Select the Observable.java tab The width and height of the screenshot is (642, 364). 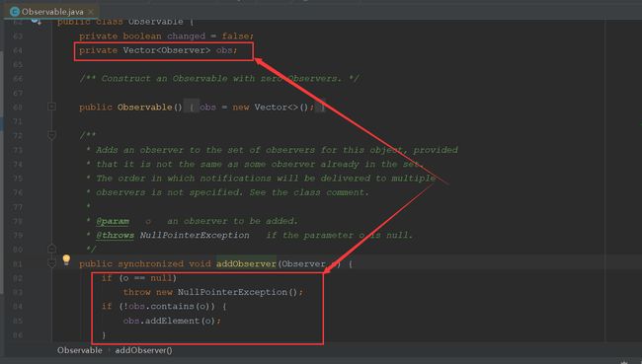[x=52, y=12]
